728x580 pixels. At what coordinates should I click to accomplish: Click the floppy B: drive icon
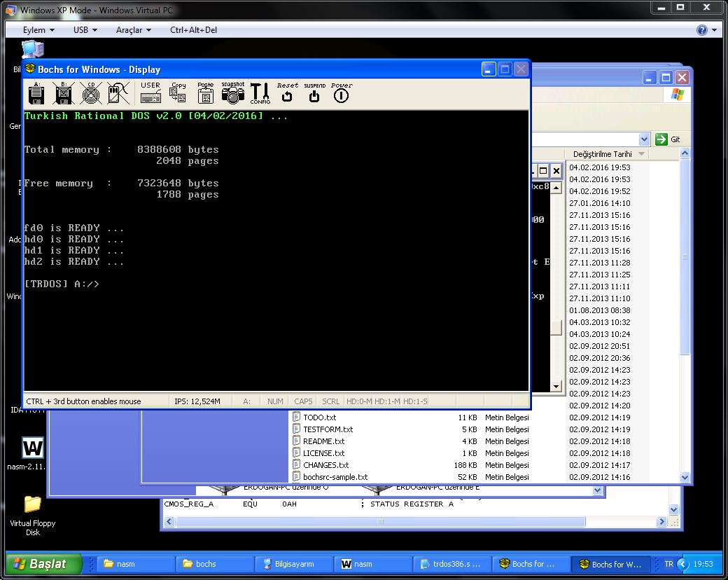pos(64,93)
